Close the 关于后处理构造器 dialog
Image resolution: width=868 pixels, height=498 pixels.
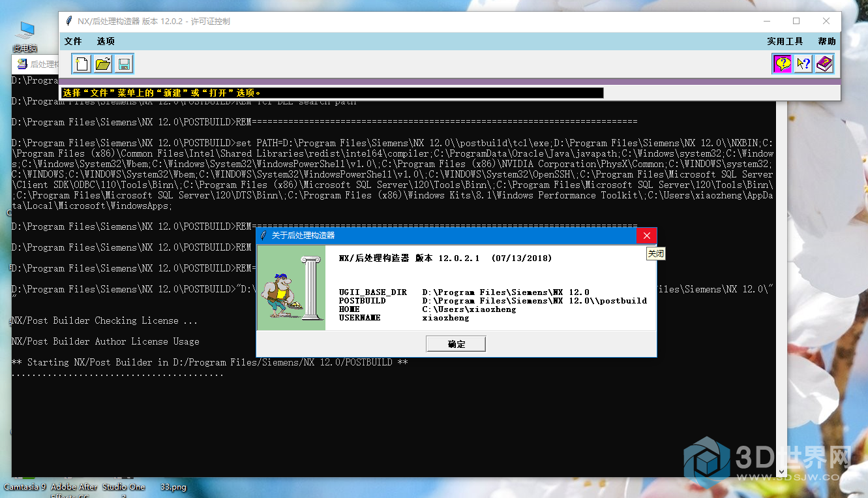point(646,236)
